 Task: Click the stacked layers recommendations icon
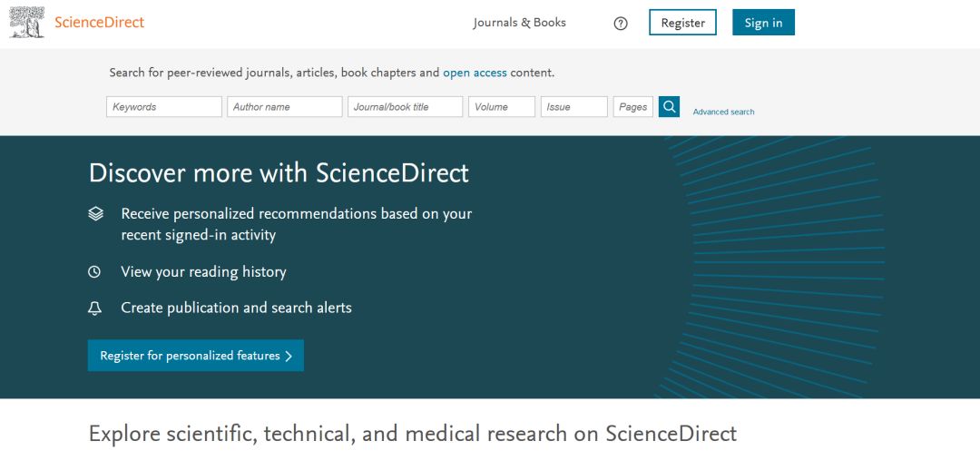click(95, 214)
